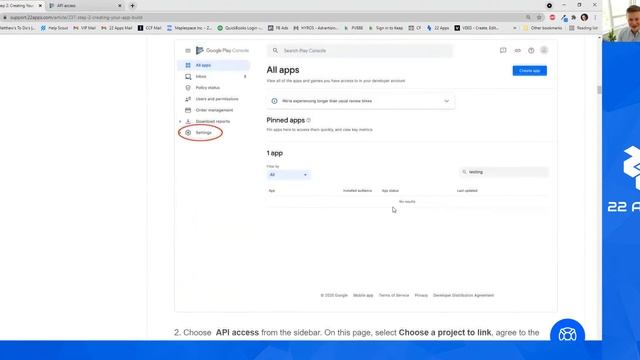The width and height of the screenshot is (640, 360).
Task: Click the CCF Mail bookmark
Action: 149,28
